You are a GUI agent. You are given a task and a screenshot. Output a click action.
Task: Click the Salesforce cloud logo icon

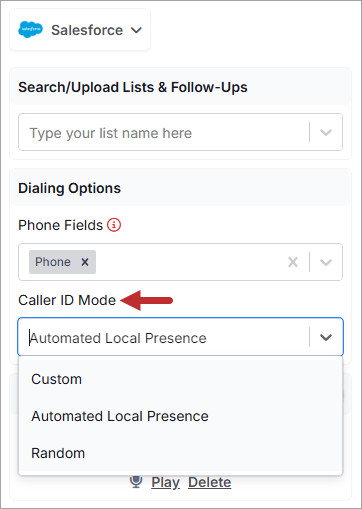[x=30, y=30]
